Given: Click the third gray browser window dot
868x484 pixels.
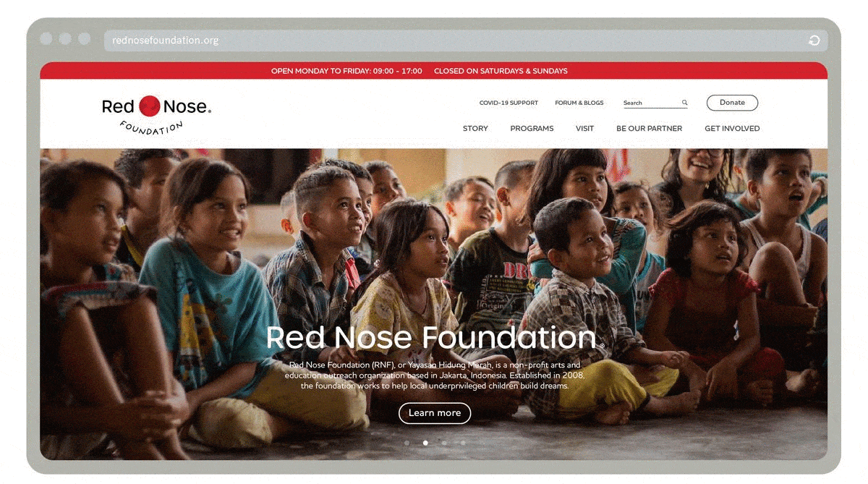Looking at the screenshot, I should [x=84, y=38].
